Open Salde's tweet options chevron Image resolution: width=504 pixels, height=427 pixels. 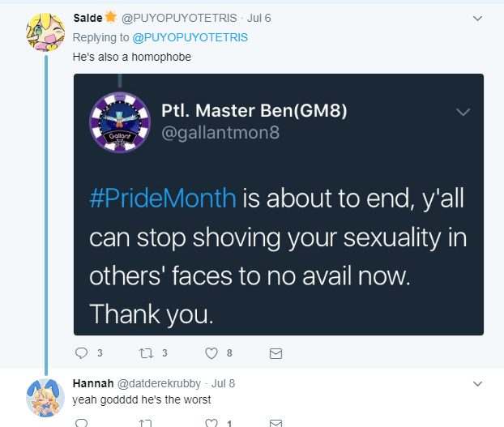tap(477, 19)
